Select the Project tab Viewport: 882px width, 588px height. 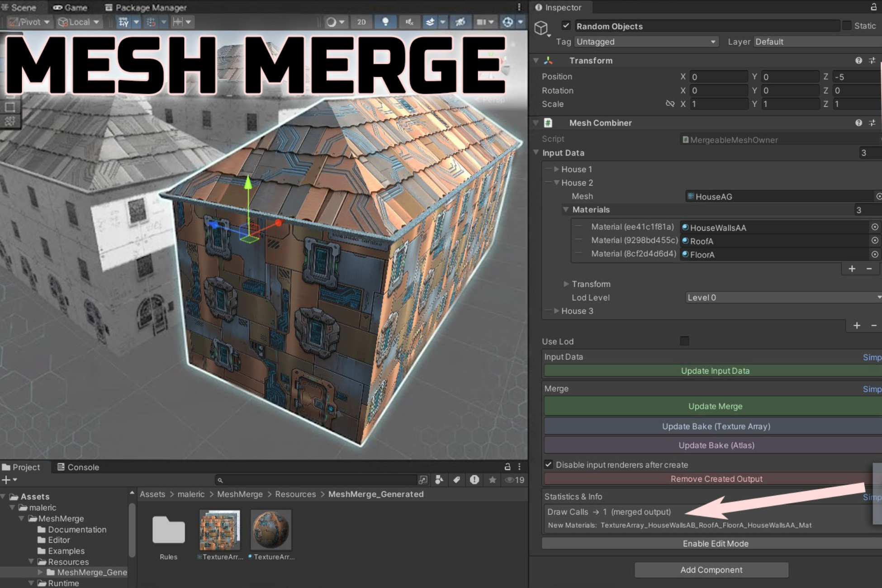[21, 467]
